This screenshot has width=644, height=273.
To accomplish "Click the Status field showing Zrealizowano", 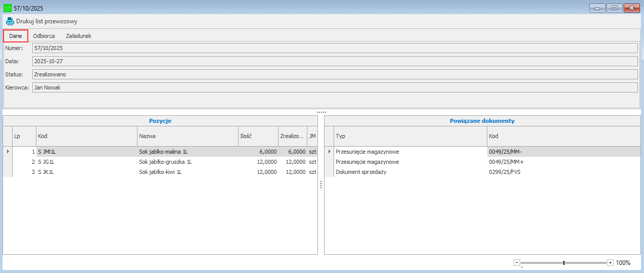I will 334,74.
